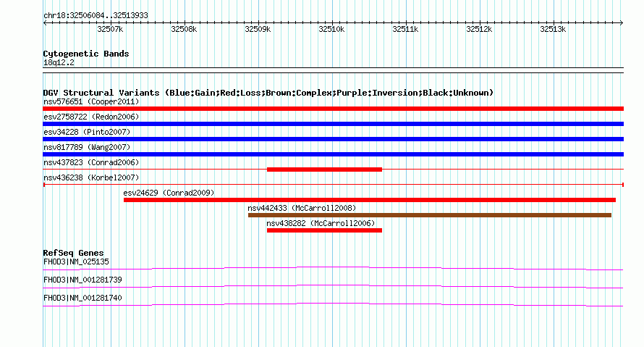This screenshot has width=644, height=347.
Task: Click the right arrow end of the ruler
Action: click(622, 23)
